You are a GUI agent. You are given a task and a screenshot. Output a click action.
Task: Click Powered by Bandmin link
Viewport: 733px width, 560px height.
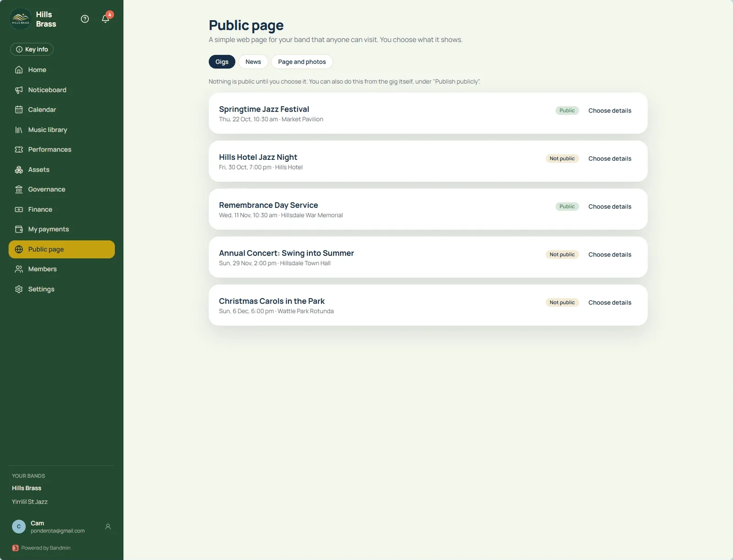[x=46, y=548]
